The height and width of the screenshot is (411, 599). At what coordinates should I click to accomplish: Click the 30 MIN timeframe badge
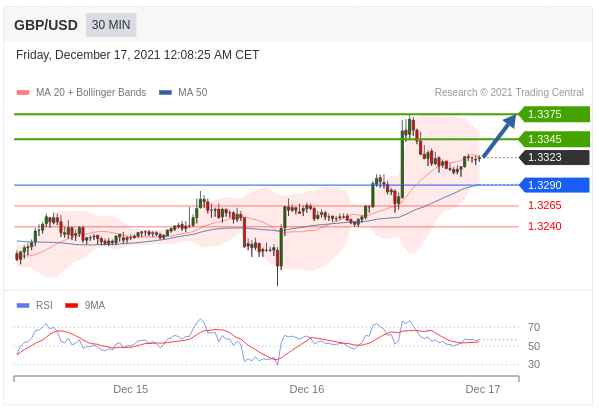click(x=111, y=25)
